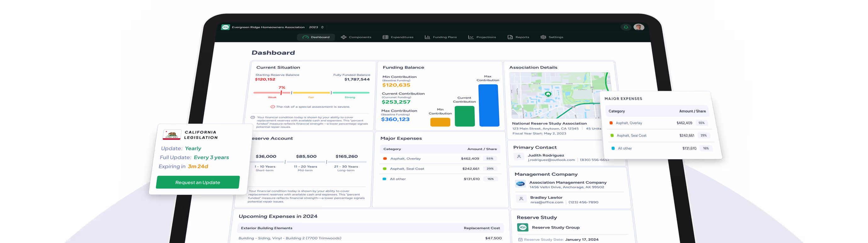The image size is (868, 243).
Task: Click the Category column header in Major Expenses card
Action: point(392,149)
